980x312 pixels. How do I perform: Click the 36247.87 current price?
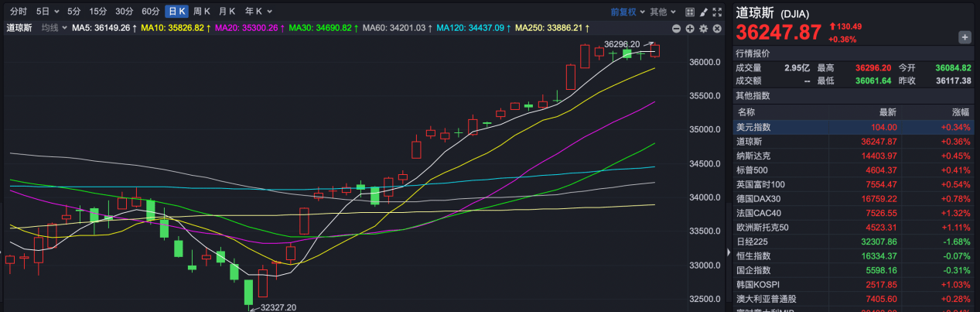point(778,33)
